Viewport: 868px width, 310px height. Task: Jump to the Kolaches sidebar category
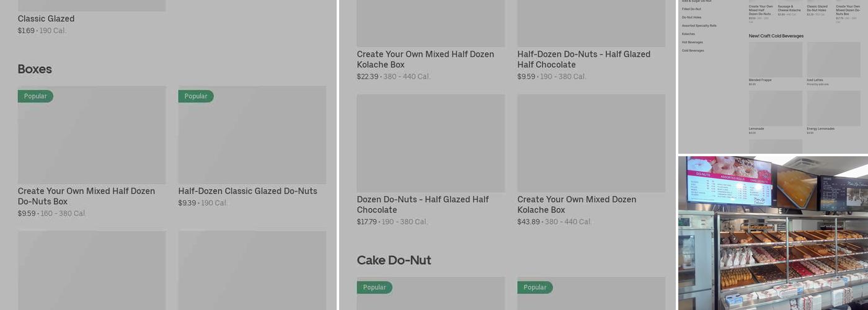(x=688, y=34)
